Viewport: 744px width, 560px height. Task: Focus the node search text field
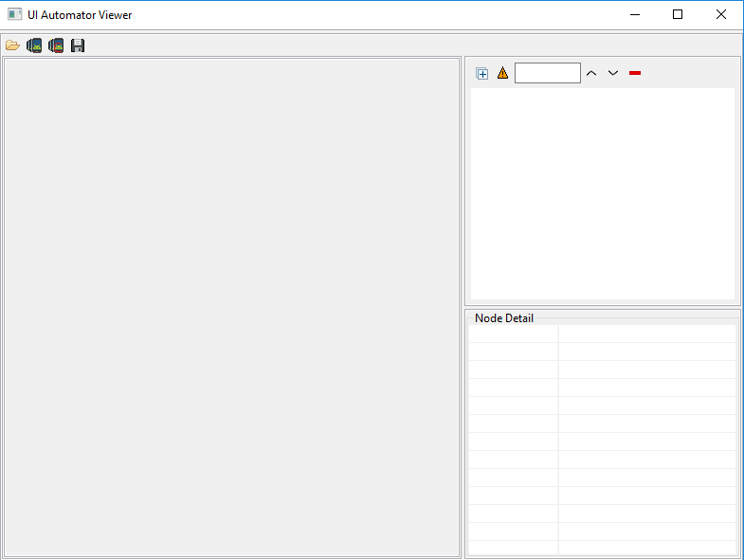point(548,73)
